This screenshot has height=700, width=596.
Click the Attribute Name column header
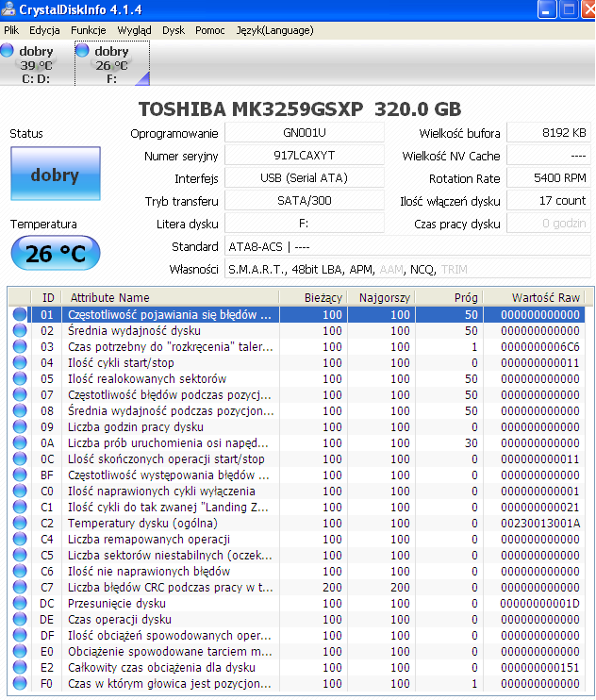(170, 297)
